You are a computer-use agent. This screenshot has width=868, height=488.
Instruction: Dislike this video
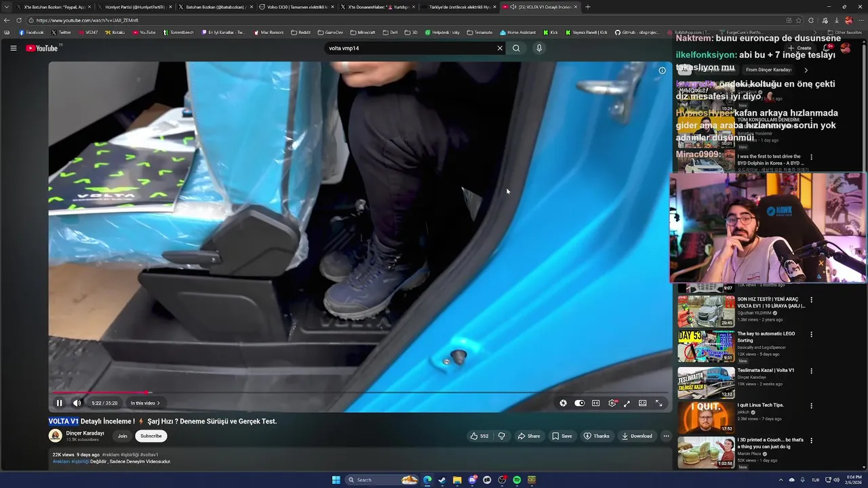pos(502,436)
